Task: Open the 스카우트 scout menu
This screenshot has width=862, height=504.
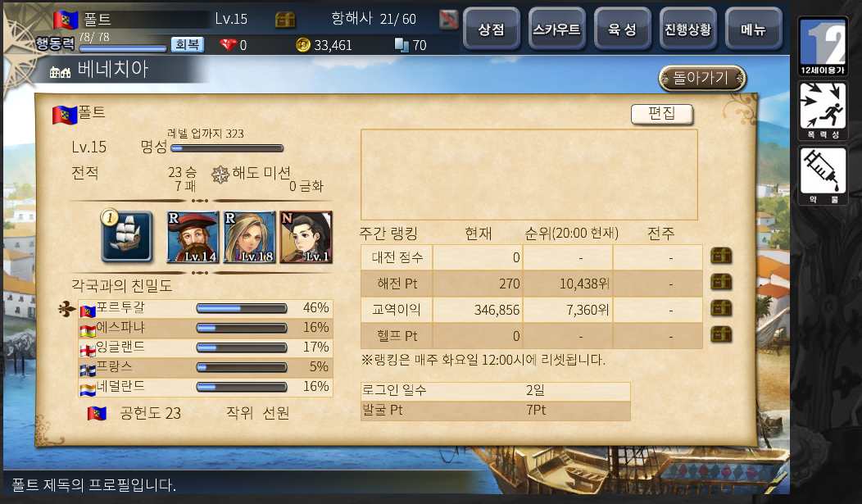Action: [x=556, y=30]
